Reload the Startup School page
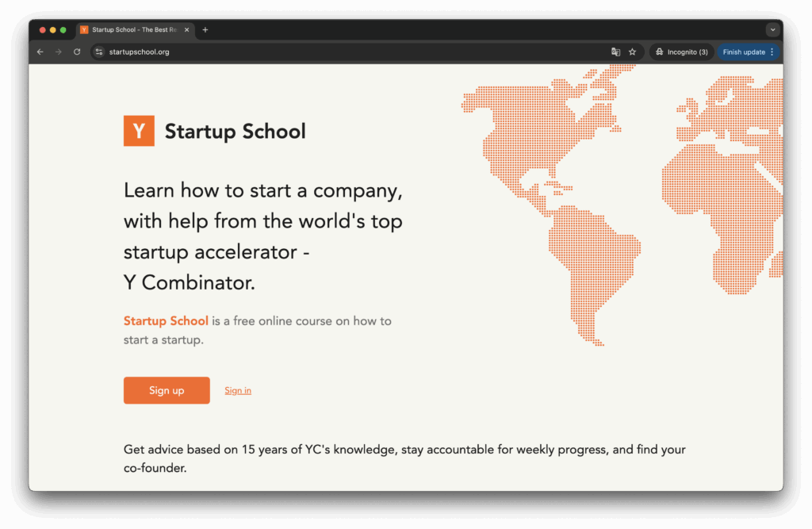Screen dimensions: 812x529 (77, 52)
